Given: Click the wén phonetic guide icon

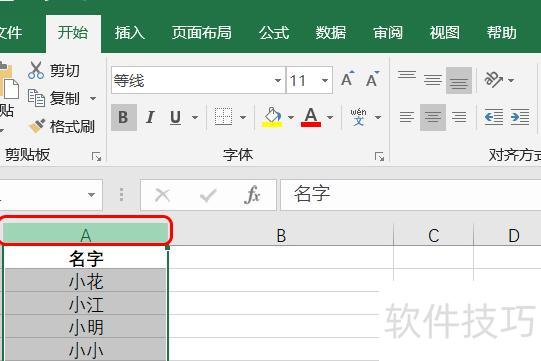Looking at the screenshot, I should coord(358,117).
